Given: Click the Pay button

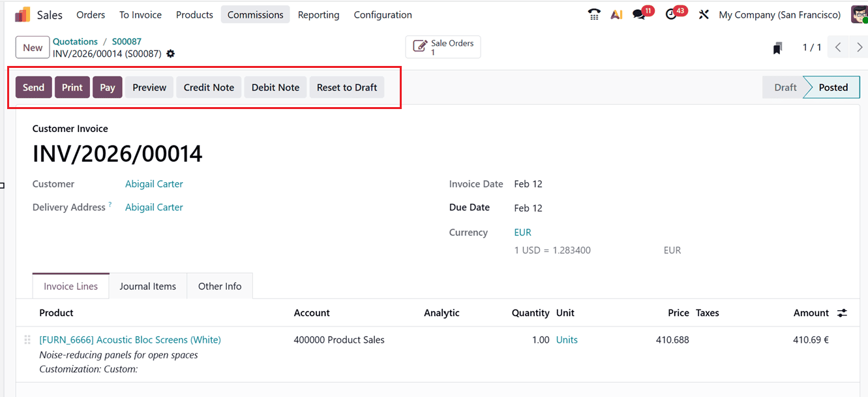Looking at the screenshot, I should (107, 86).
